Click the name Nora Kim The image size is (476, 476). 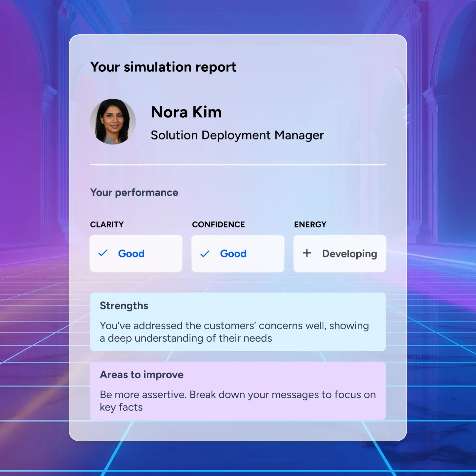click(186, 112)
